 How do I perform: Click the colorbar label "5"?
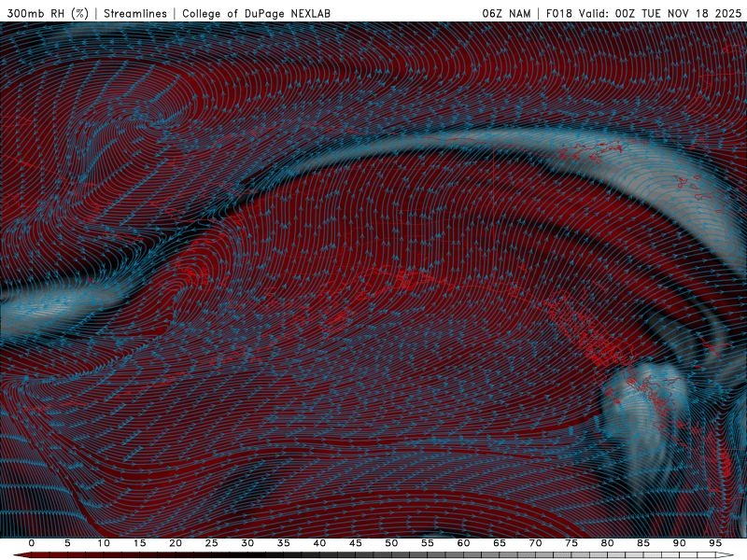(x=67, y=543)
